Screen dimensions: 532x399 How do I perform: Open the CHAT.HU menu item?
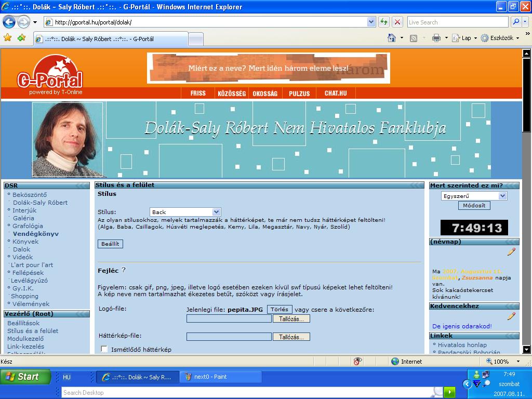pos(336,94)
